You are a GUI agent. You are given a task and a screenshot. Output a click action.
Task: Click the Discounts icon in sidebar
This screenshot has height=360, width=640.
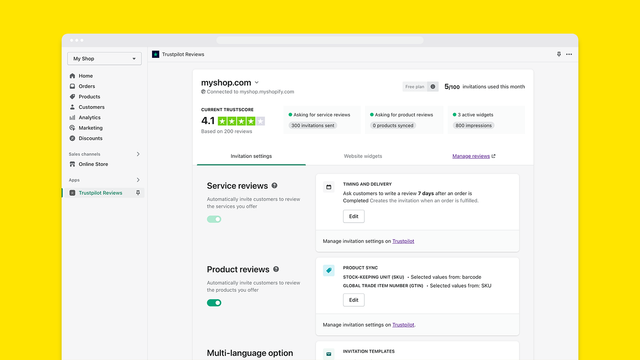pos(72,138)
